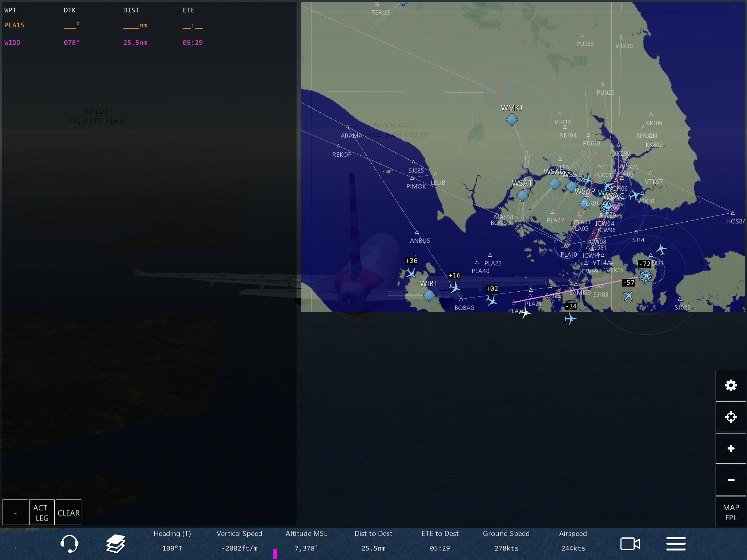Select aircraft labeled +36 on map
Screen dimensions: 747x560
coord(411,273)
